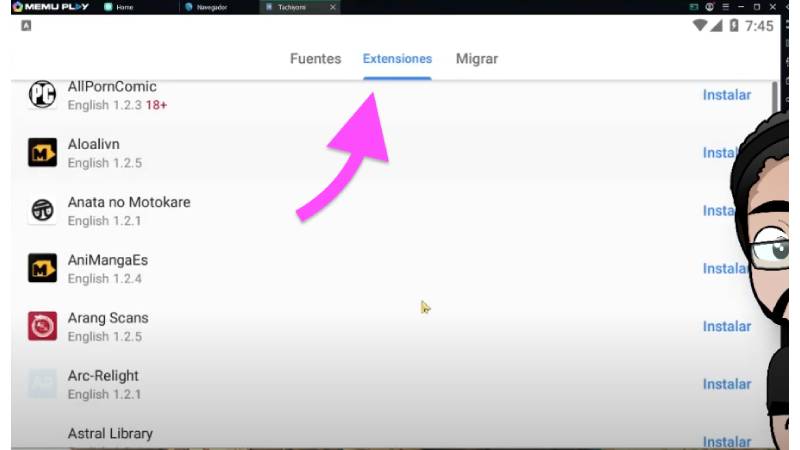Install the Astral Library extension
This screenshot has width=800, height=450.
pos(727,442)
